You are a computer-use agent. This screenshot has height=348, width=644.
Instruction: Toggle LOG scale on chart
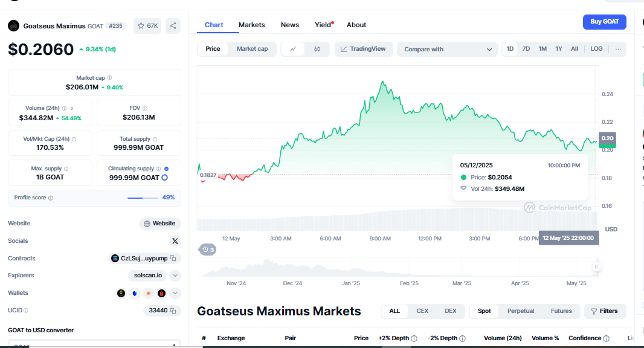click(x=596, y=49)
